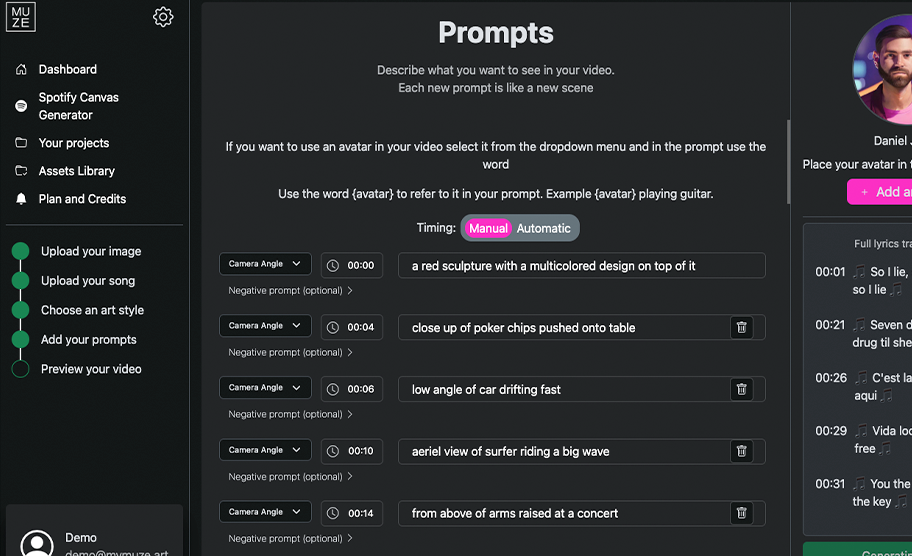This screenshot has height=556, width=912.
Task: Open Camera Angle dropdown for red sculpture prompt
Action: pos(265,264)
